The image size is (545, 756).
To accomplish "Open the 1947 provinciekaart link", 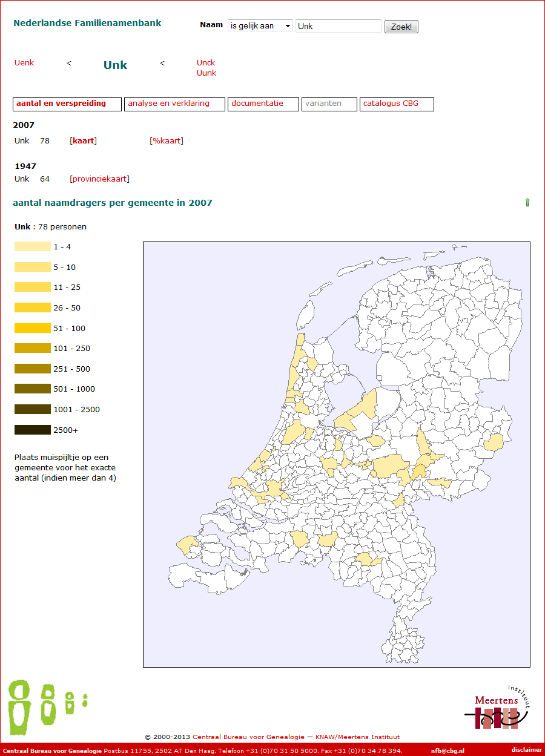I will [99, 179].
